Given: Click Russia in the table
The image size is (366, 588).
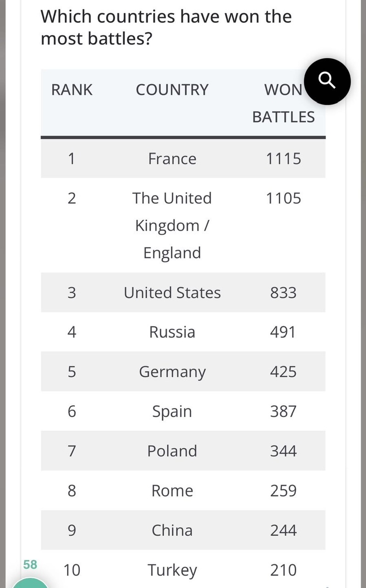Looking at the screenshot, I should [x=172, y=332].
